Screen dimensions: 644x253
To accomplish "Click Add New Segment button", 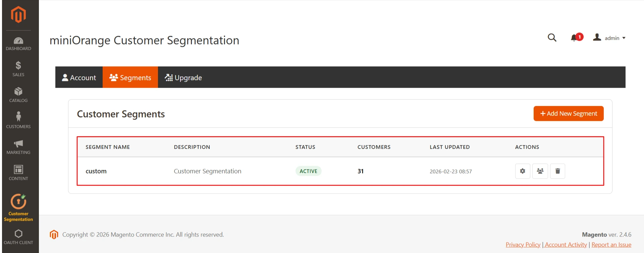I will tap(569, 114).
